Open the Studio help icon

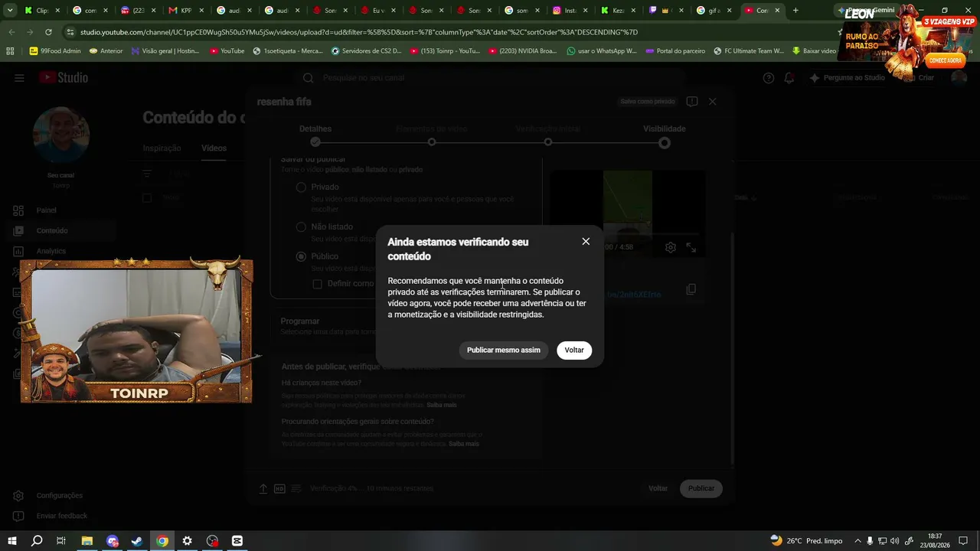(769, 78)
